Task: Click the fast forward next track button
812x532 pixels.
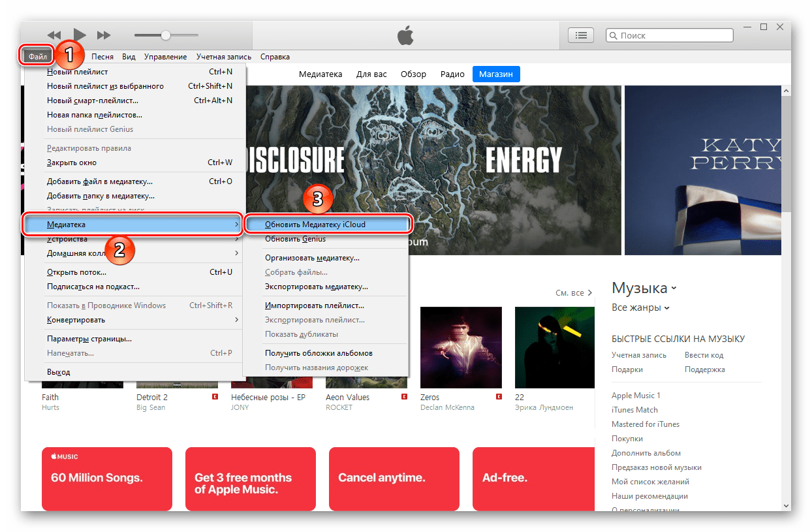Action: 104,35
